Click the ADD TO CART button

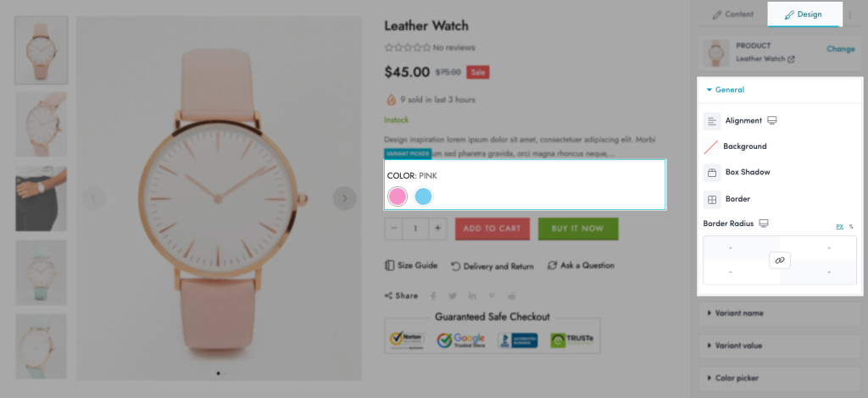click(492, 229)
